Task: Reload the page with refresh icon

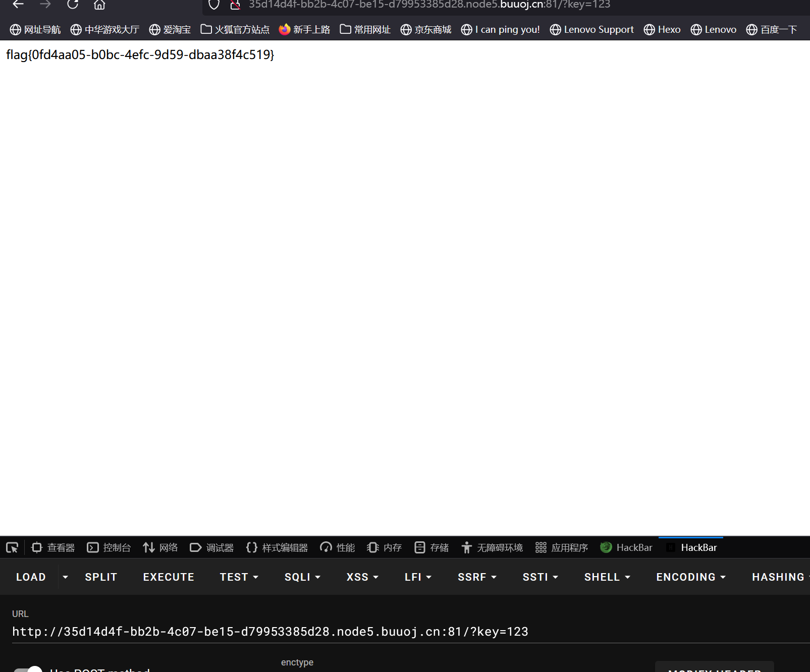Action: (73, 5)
